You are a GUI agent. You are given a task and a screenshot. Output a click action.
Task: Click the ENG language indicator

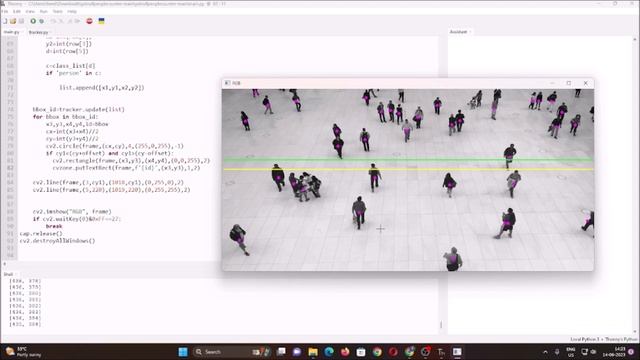click(571, 352)
